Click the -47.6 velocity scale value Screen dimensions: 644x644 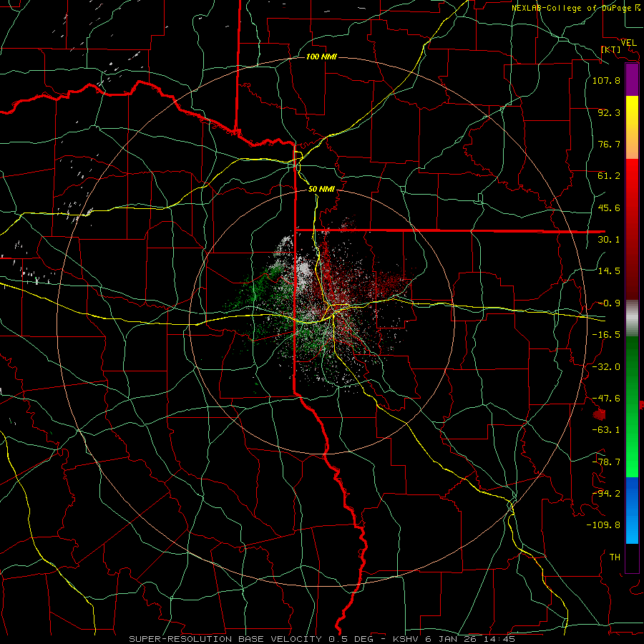click(x=606, y=399)
